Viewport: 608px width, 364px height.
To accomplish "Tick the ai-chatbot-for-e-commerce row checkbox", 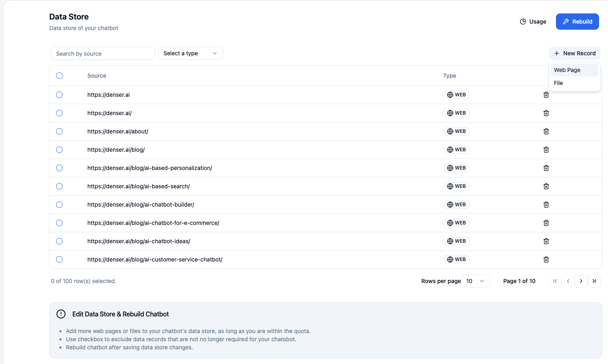I will pos(59,223).
